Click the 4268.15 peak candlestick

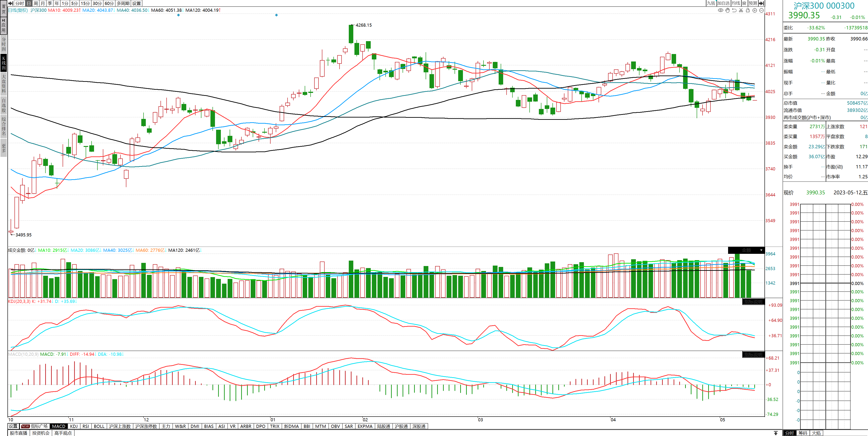(351, 34)
